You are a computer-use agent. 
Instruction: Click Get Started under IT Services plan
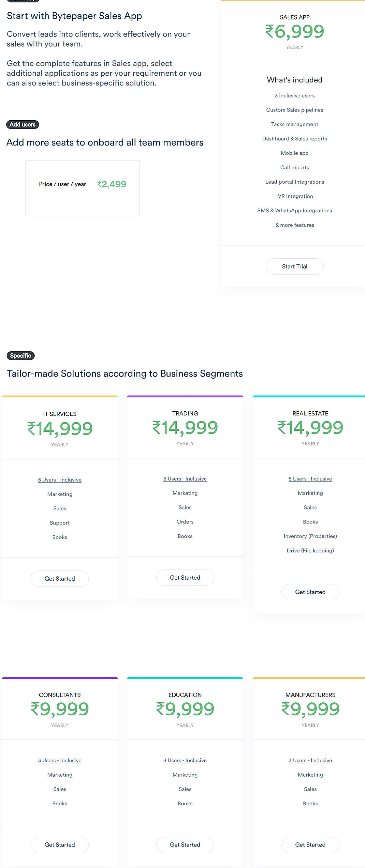point(59,578)
